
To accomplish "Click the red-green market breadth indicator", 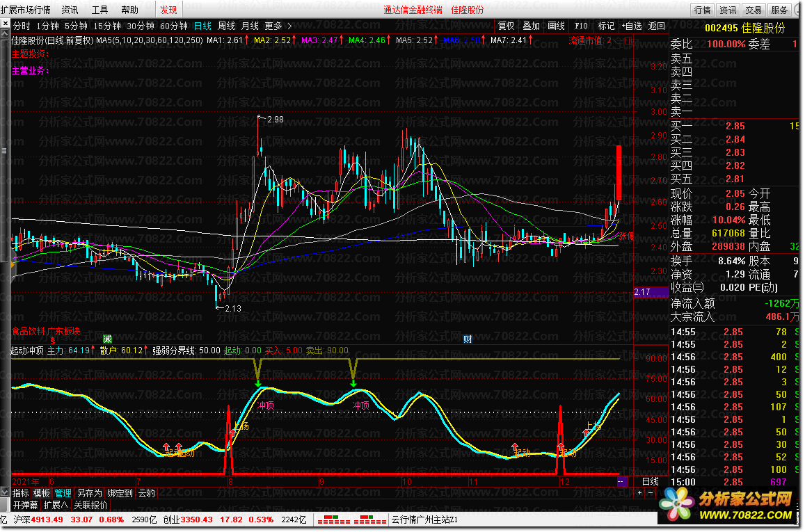I will pyautogui.click(x=352, y=519).
